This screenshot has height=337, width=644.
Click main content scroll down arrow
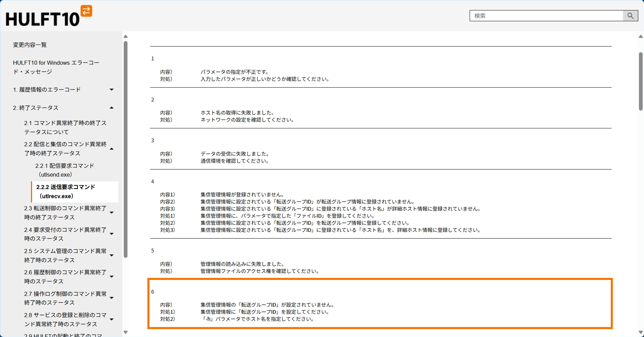(640, 332)
